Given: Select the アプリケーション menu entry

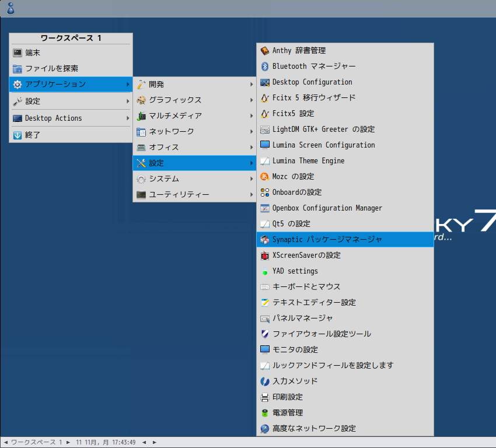Looking at the screenshot, I should tap(71, 85).
